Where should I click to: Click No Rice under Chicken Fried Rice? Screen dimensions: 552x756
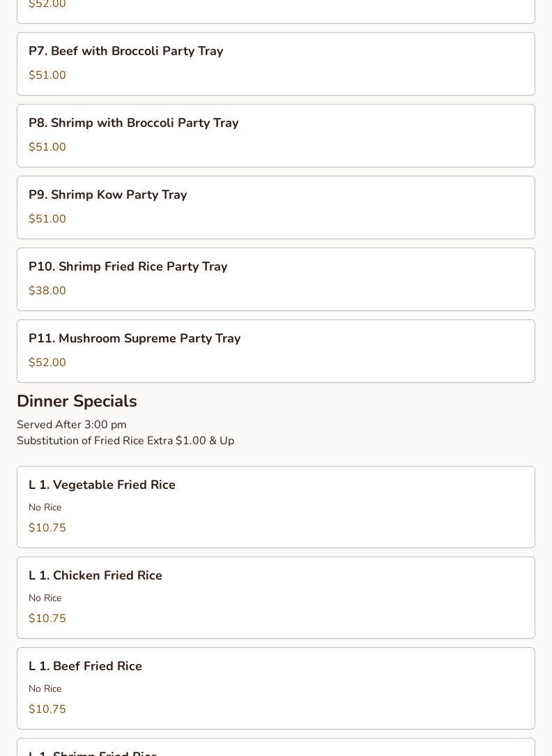45,598
